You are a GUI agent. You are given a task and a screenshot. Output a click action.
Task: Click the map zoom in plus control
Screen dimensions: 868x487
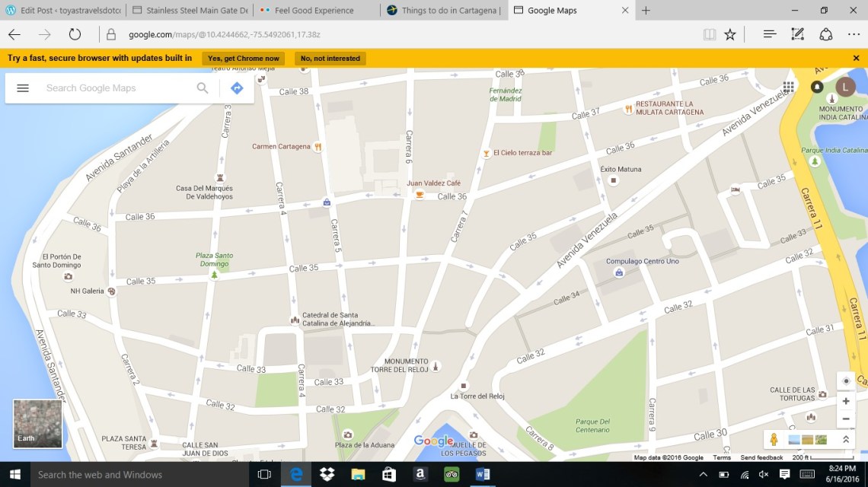846,401
